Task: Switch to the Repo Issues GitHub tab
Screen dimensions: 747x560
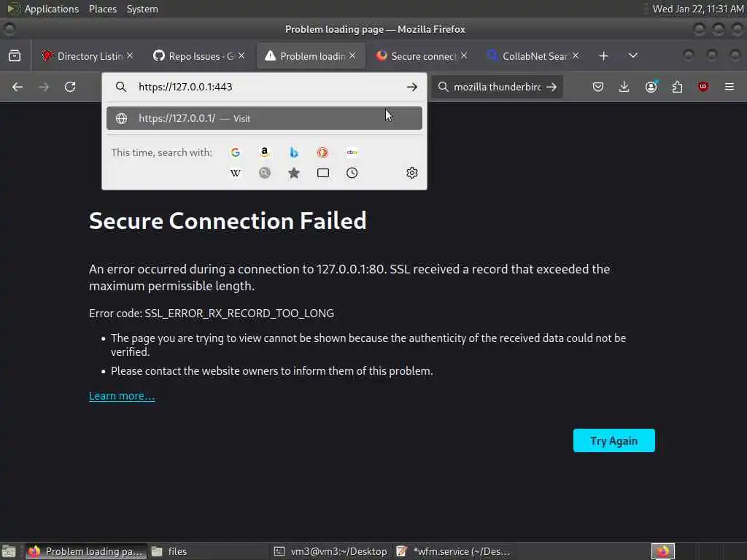Action: click(x=193, y=56)
